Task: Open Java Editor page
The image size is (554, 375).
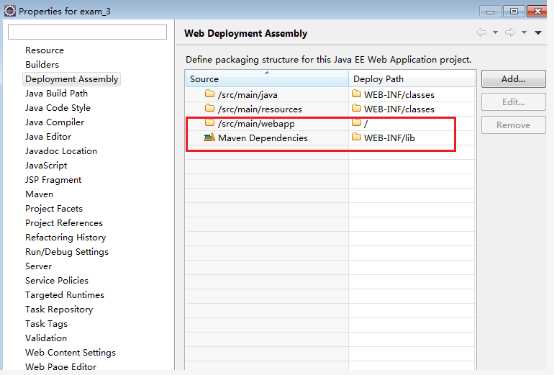Action: pyautogui.click(x=48, y=136)
